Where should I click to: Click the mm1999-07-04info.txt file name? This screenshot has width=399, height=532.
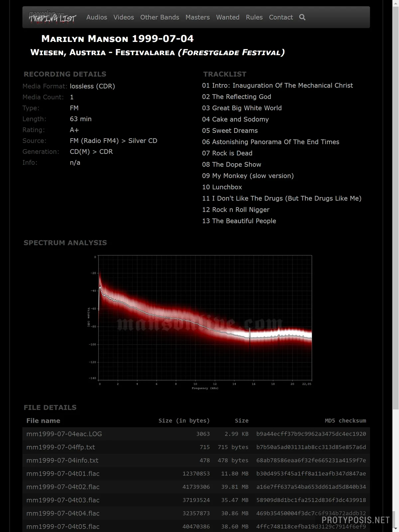pos(62,461)
